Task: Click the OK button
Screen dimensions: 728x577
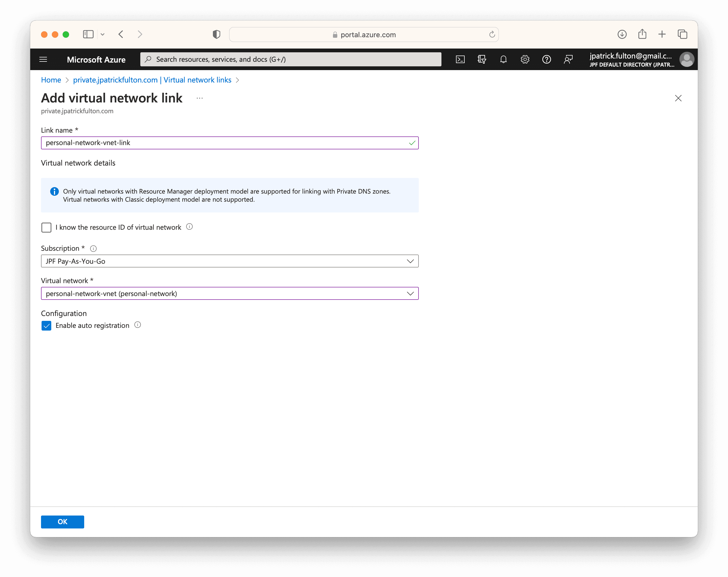Action: pyautogui.click(x=63, y=522)
